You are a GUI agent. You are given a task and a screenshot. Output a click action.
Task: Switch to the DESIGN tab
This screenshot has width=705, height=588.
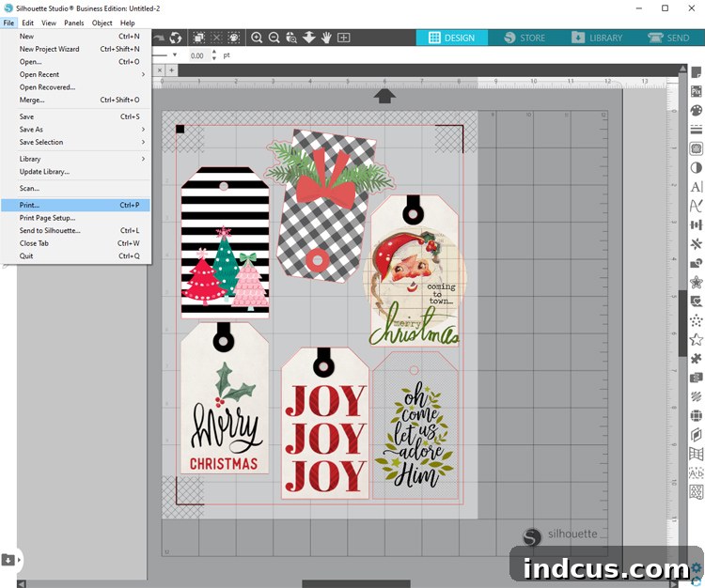451,38
